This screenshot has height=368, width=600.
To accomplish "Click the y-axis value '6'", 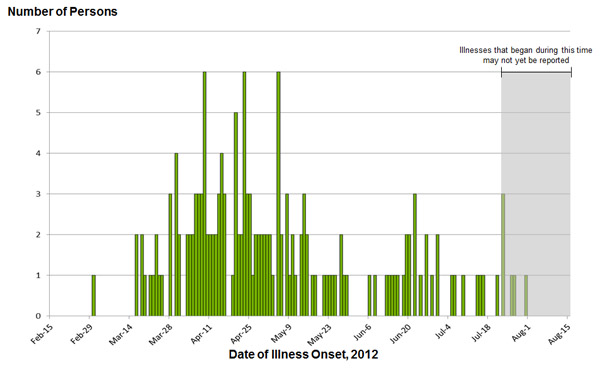I will click(x=38, y=72).
